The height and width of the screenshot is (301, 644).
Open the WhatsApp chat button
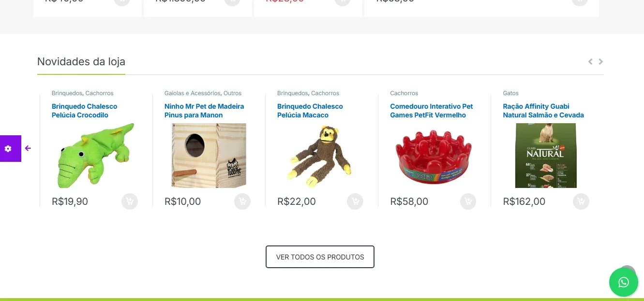pos(624,282)
